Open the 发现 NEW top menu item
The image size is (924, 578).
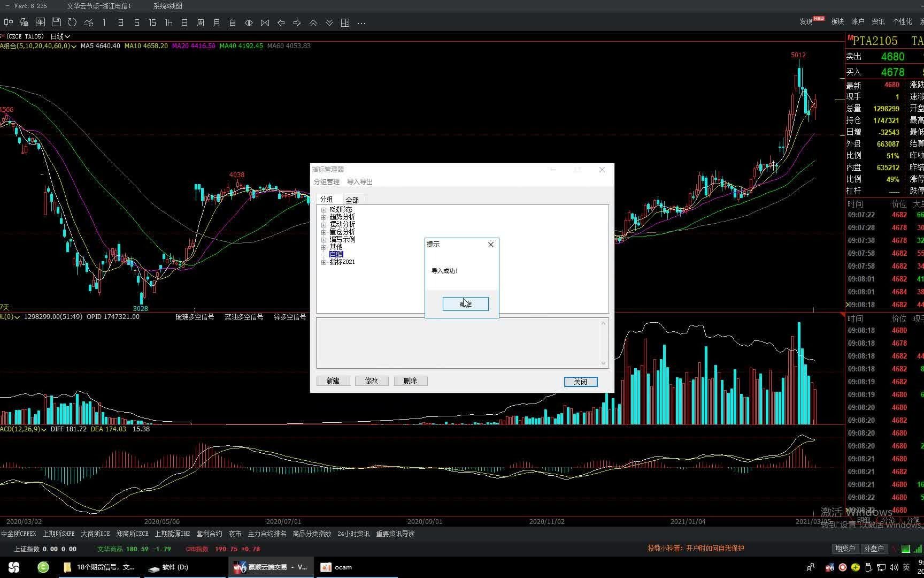(811, 21)
